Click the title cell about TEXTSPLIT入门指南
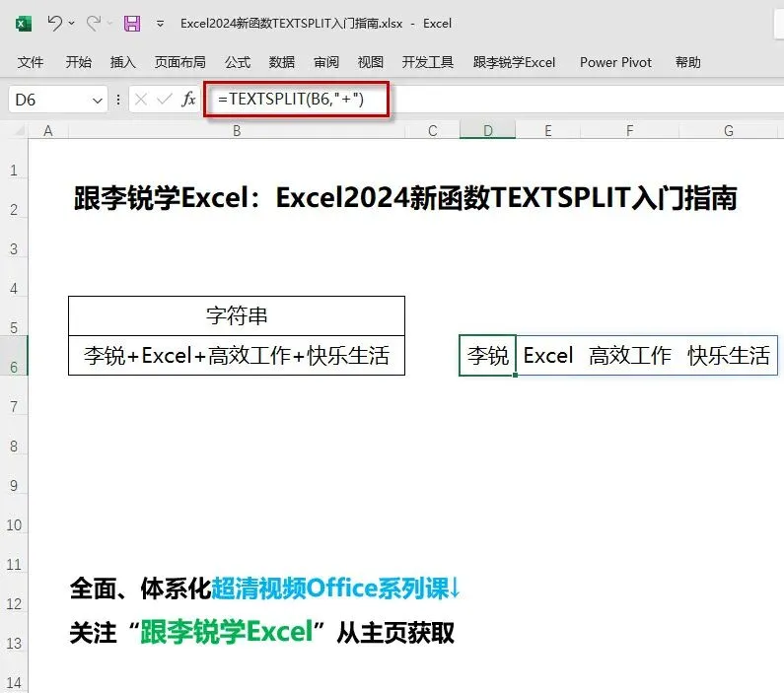 (405, 198)
